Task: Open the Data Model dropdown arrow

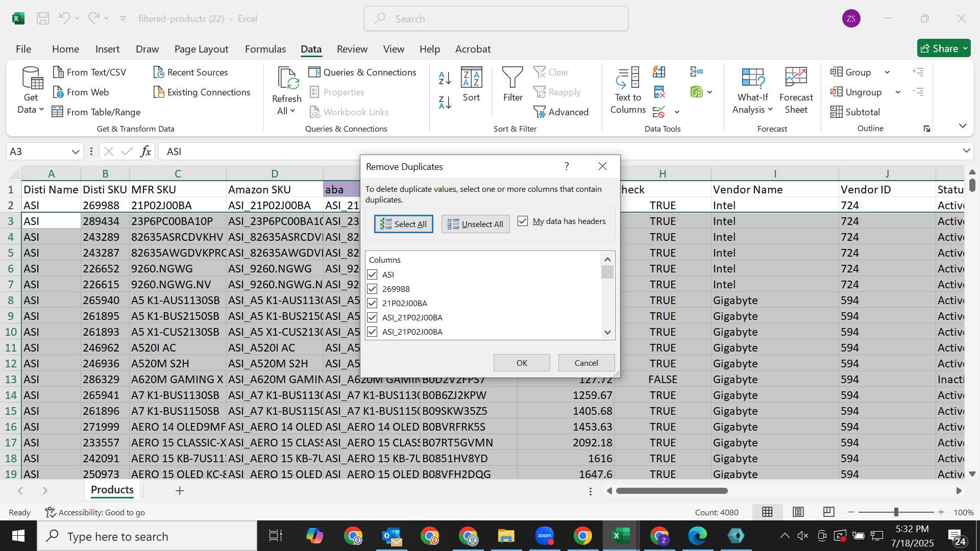Action: coord(709,92)
